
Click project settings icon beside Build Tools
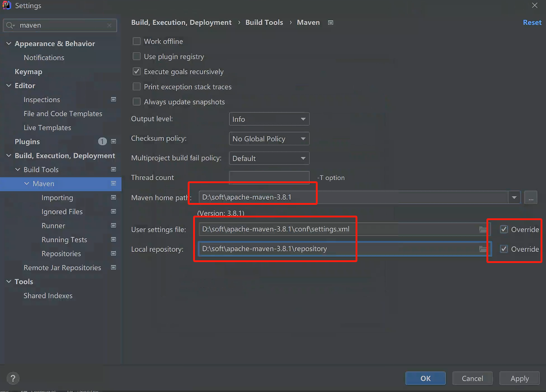click(113, 170)
